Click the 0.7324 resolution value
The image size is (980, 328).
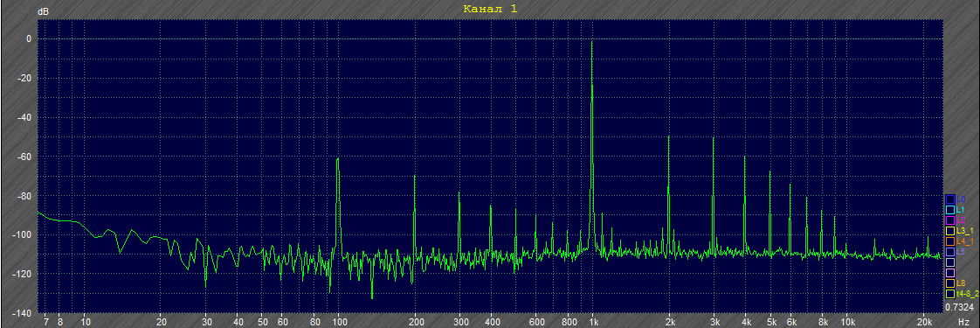click(x=959, y=307)
